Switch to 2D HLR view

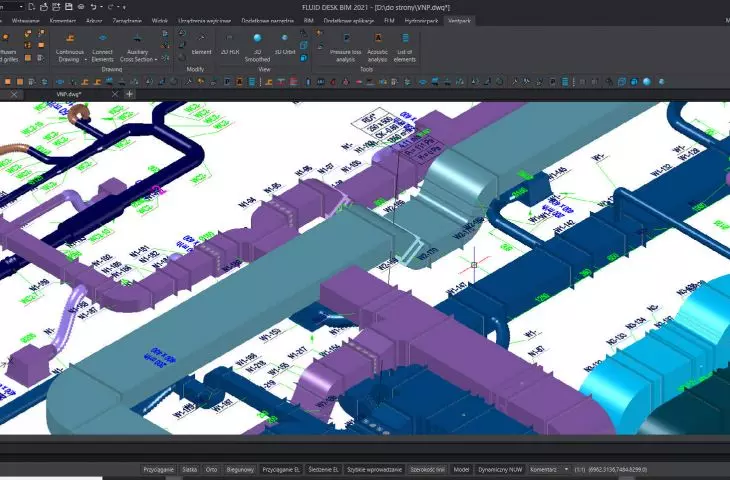230,44
